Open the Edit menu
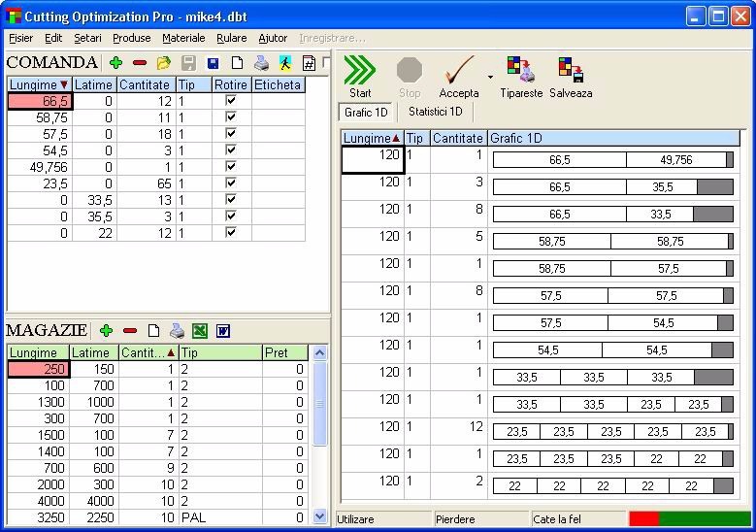This screenshot has width=756, height=532. (x=53, y=38)
